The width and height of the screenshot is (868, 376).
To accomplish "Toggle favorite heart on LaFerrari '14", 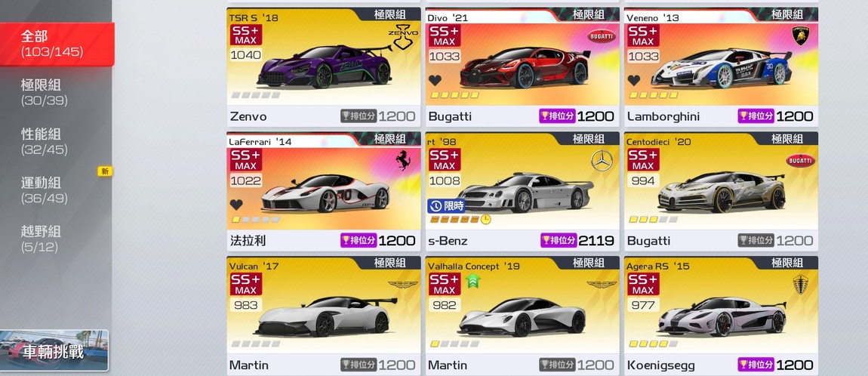I will [x=236, y=205].
